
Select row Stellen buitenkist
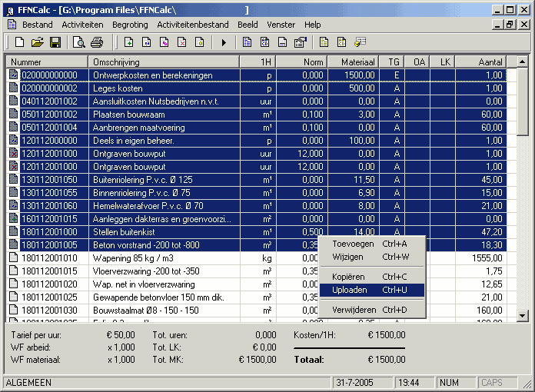click(257, 232)
